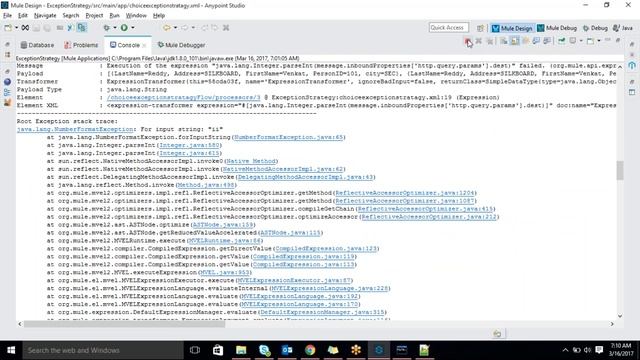Switch to the Debug perspective
The height and width of the screenshot is (360, 640).
tap(595, 28)
